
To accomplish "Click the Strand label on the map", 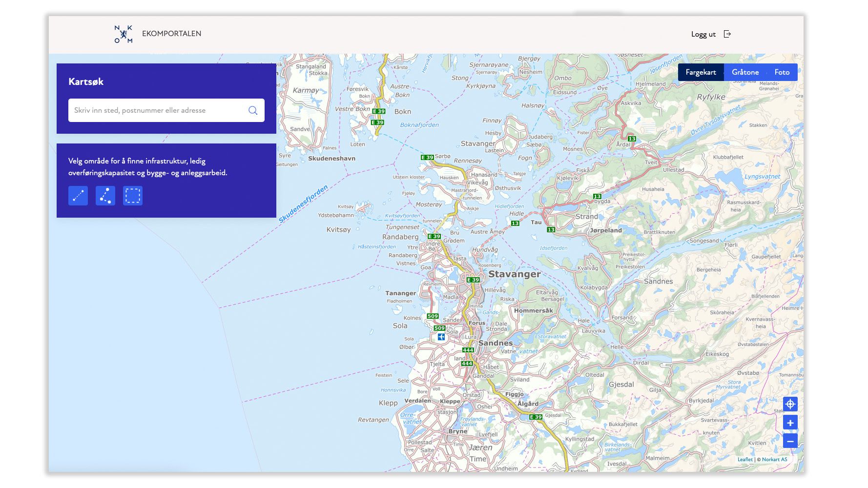I will 586,217.
